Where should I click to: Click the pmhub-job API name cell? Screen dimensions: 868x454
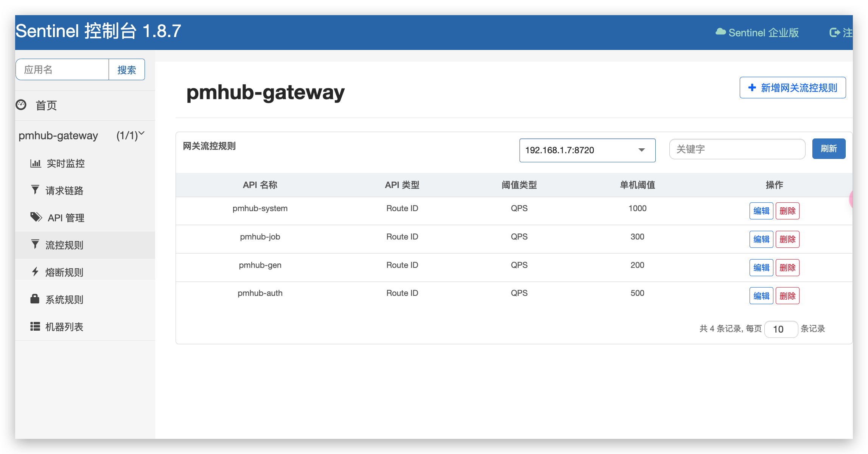tap(260, 237)
